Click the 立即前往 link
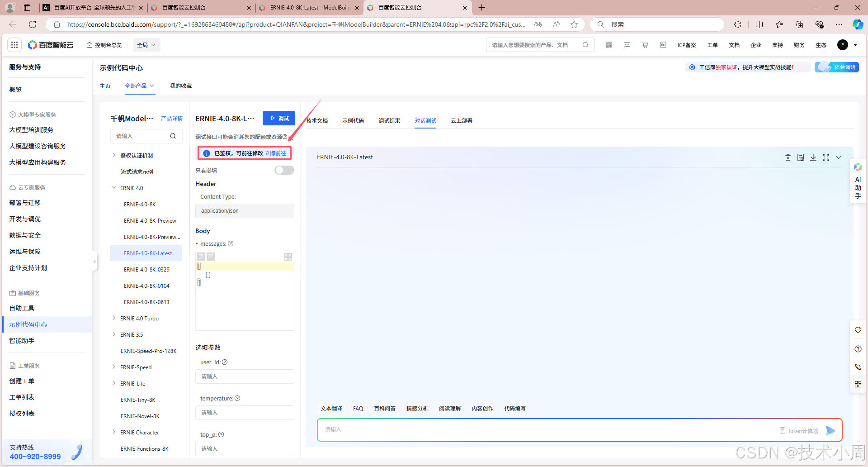This screenshot has width=868, height=467. [x=275, y=153]
